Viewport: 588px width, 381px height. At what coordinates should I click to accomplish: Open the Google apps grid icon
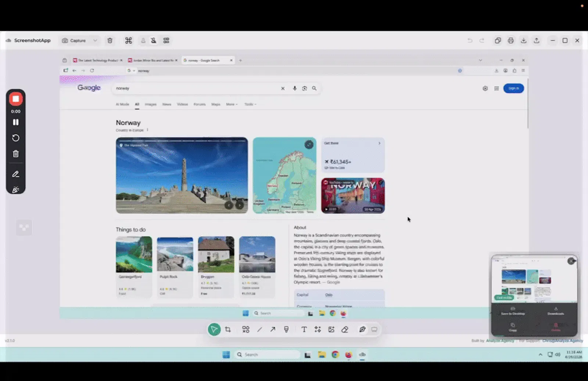coord(496,88)
